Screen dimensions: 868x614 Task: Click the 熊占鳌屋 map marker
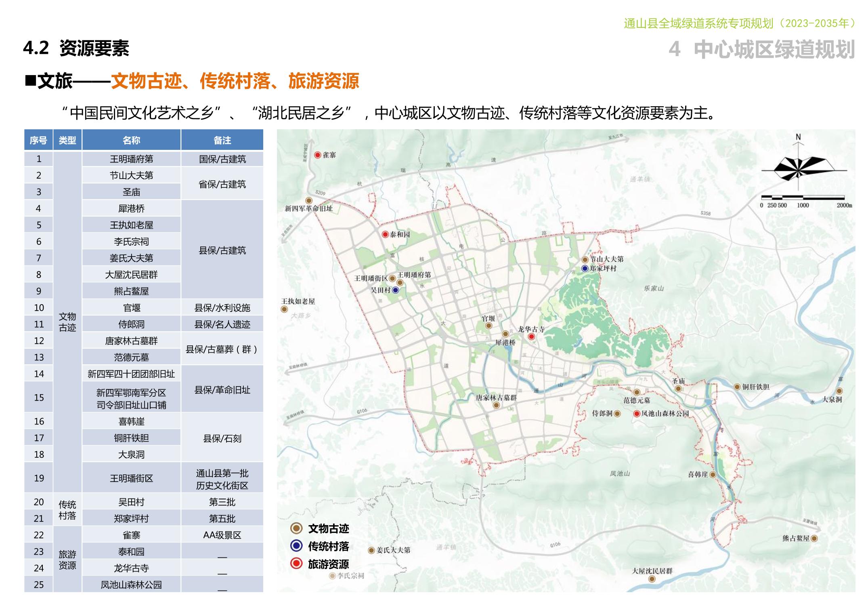(814, 538)
